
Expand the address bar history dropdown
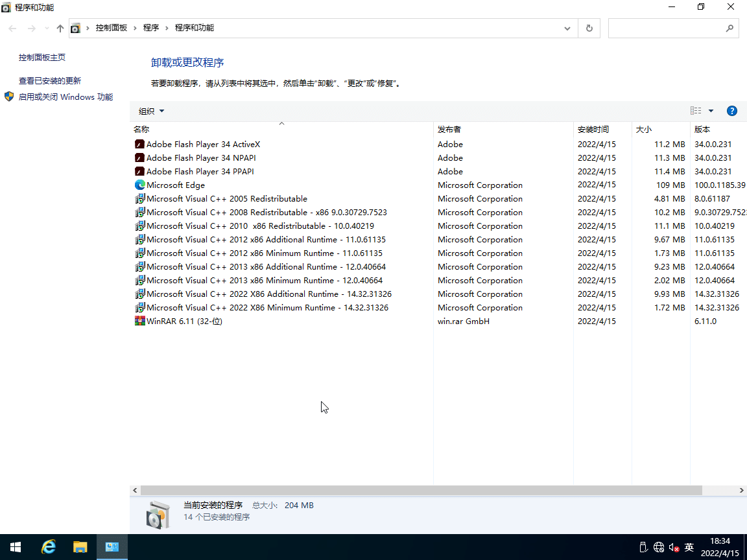click(567, 28)
